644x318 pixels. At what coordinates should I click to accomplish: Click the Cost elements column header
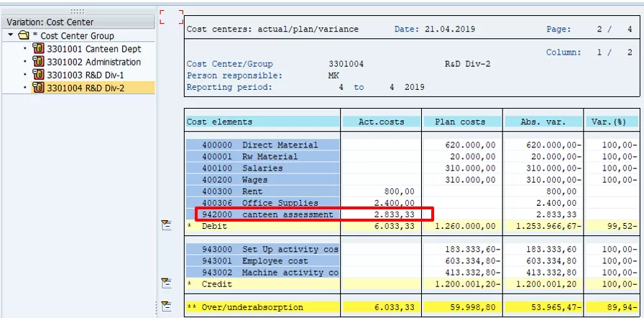[262, 122]
